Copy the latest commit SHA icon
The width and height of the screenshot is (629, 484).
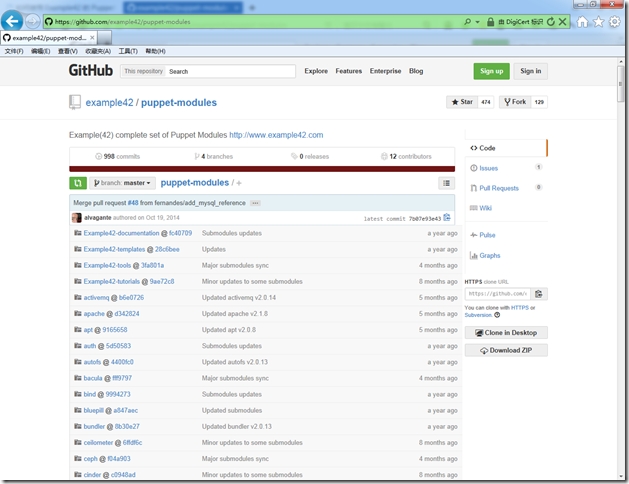447,217
